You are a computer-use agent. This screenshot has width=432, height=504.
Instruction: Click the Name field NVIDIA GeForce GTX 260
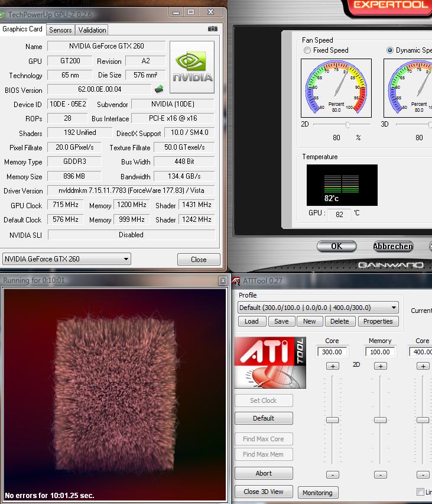[x=106, y=46]
